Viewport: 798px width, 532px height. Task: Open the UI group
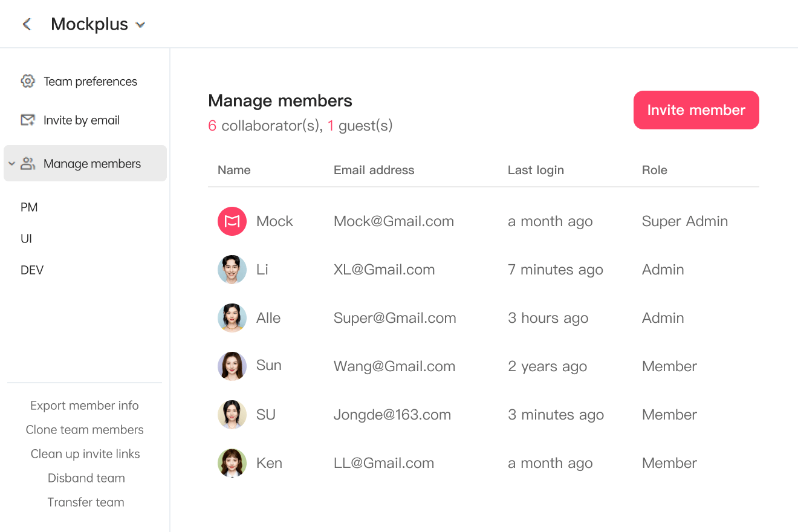click(27, 239)
